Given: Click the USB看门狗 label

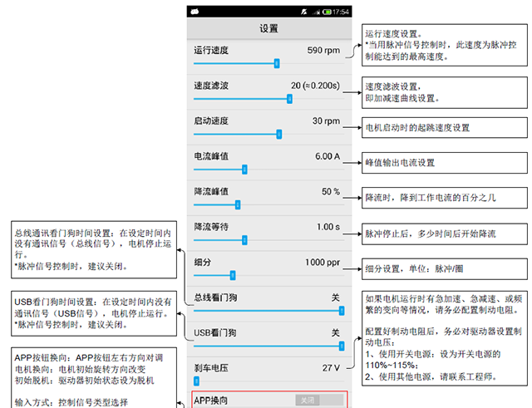Looking at the screenshot, I should tap(215, 332).
